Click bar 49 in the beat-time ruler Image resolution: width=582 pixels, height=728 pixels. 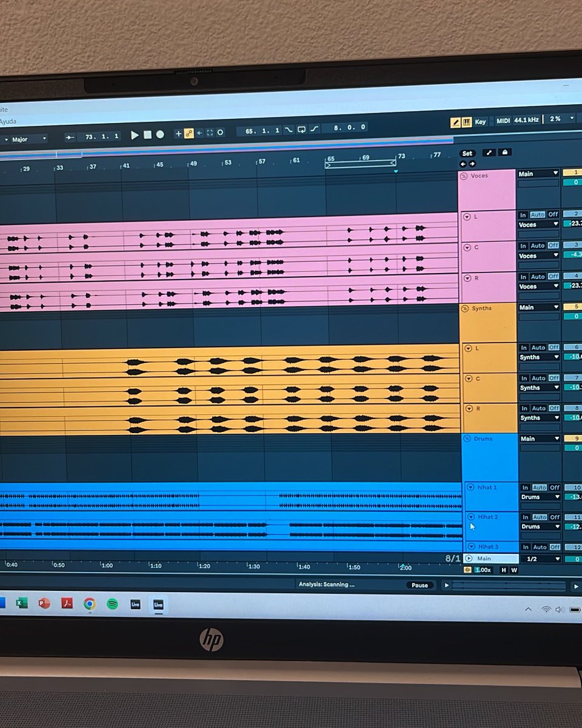pos(193,164)
